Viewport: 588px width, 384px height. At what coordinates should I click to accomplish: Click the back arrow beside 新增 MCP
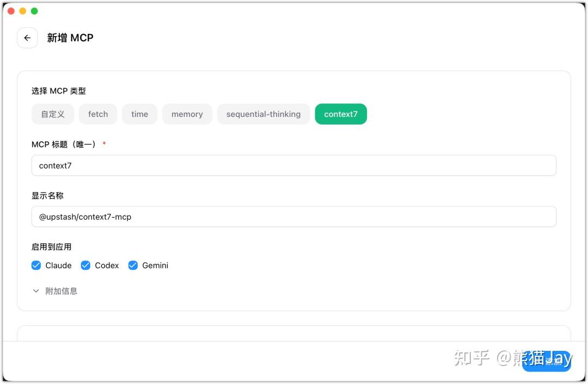27,38
